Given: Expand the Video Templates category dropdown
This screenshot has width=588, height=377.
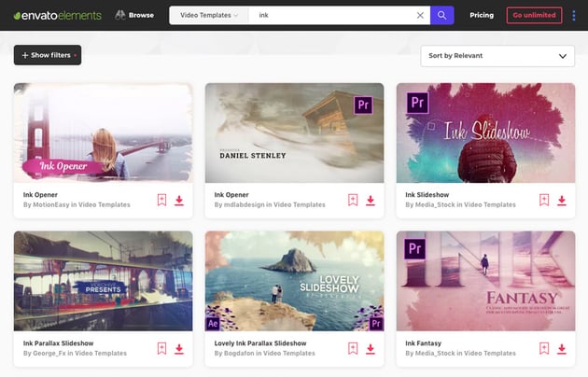Looking at the screenshot, I should pos(208,15).
